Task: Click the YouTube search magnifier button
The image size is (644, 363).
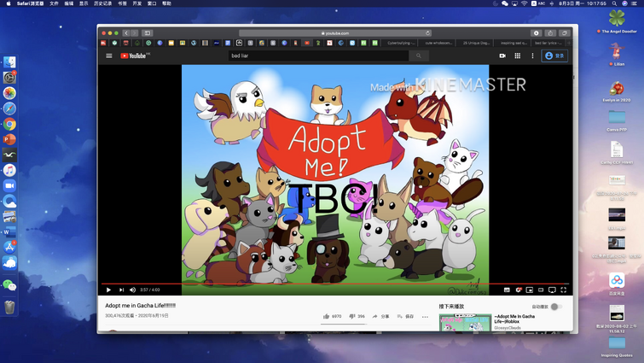Action: 419,56
